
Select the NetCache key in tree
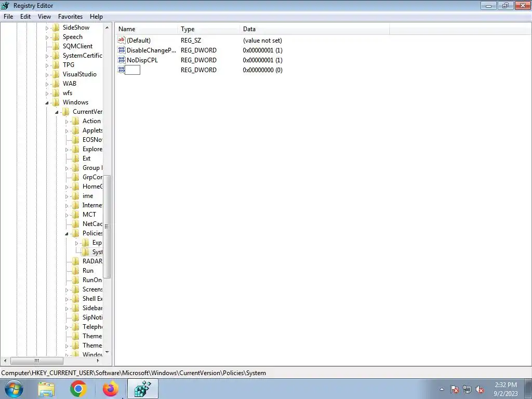click(92, 224)
